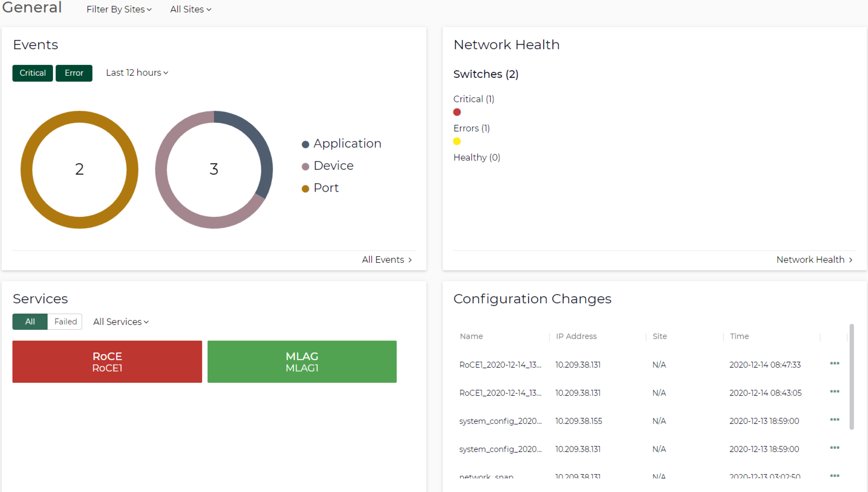Switch Services filter to Failed
The image size is (868, 492).
coord(65,321)
